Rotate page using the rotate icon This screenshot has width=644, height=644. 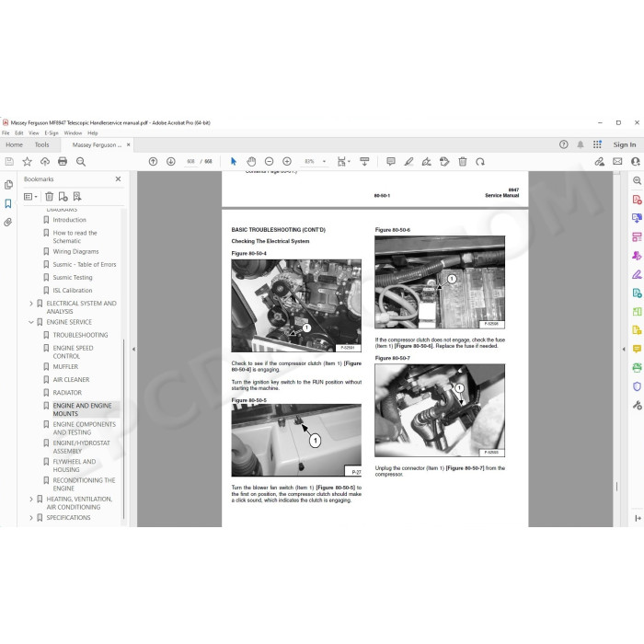coord(480,161)
